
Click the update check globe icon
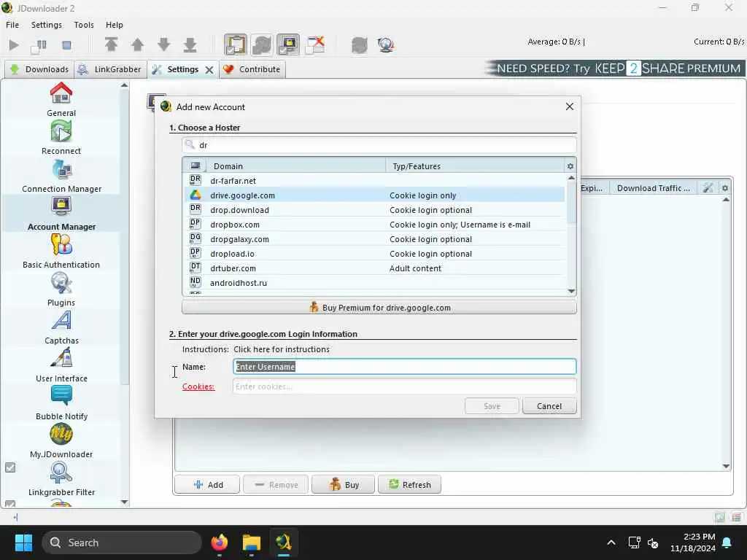[385, 45]
